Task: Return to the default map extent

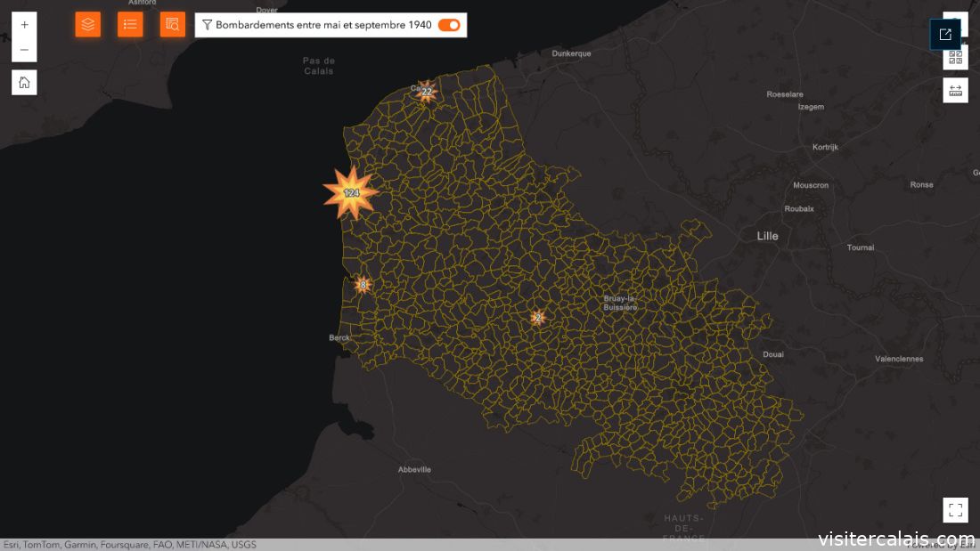Action: coord(24,83)
